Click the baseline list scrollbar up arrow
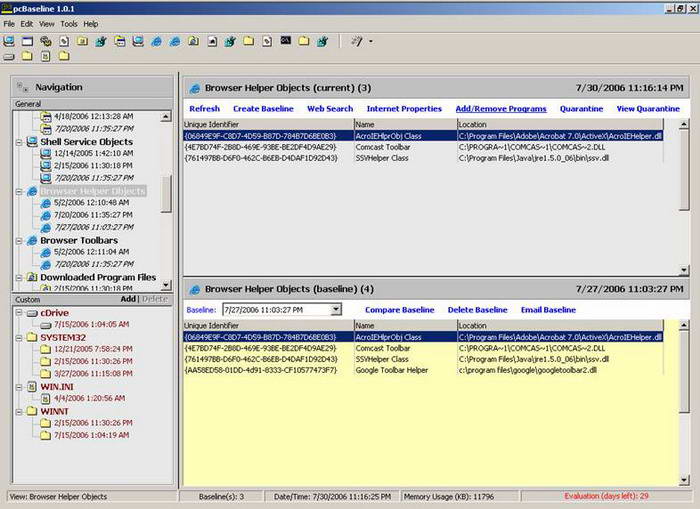Screen dimensions: 700x509 coord(684,325)
